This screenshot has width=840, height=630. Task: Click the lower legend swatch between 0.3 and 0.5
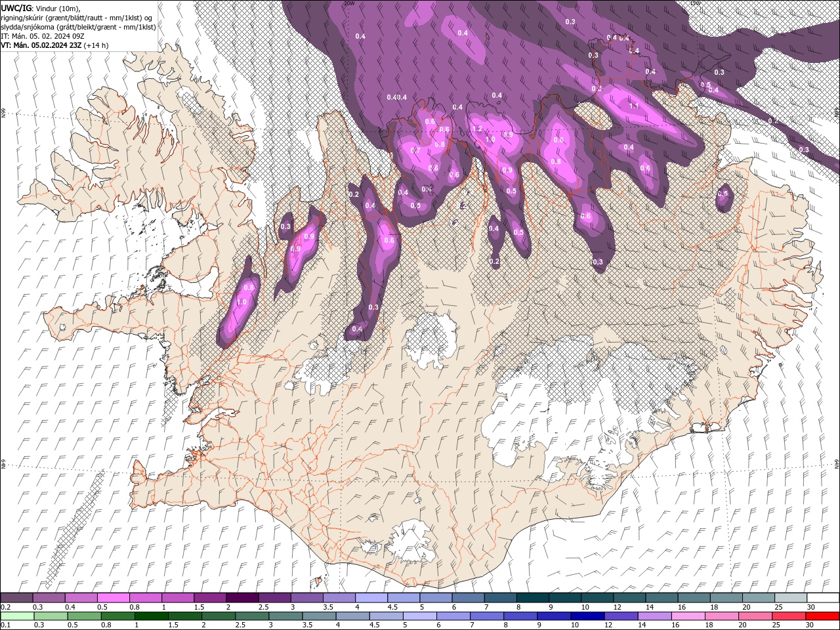(x=51, y=616)
